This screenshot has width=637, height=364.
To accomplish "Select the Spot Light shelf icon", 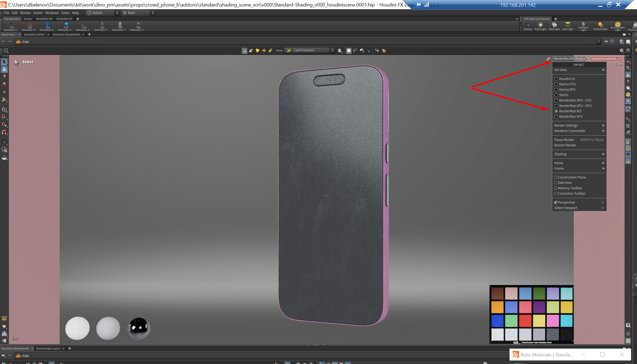I will point(554,26).
